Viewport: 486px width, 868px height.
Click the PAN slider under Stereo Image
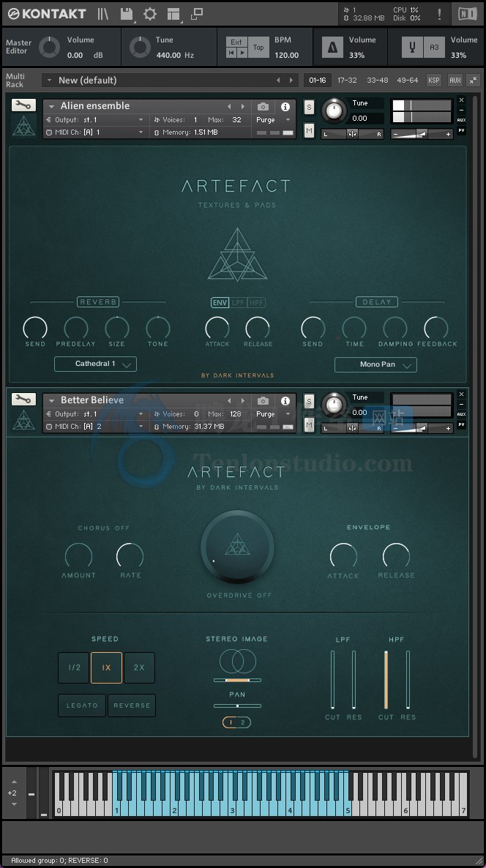pyautogui.click(x=237, y=706)
